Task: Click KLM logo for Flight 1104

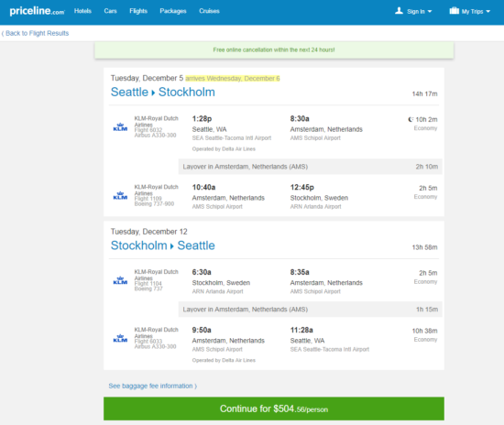Action: tap(120, 280)
